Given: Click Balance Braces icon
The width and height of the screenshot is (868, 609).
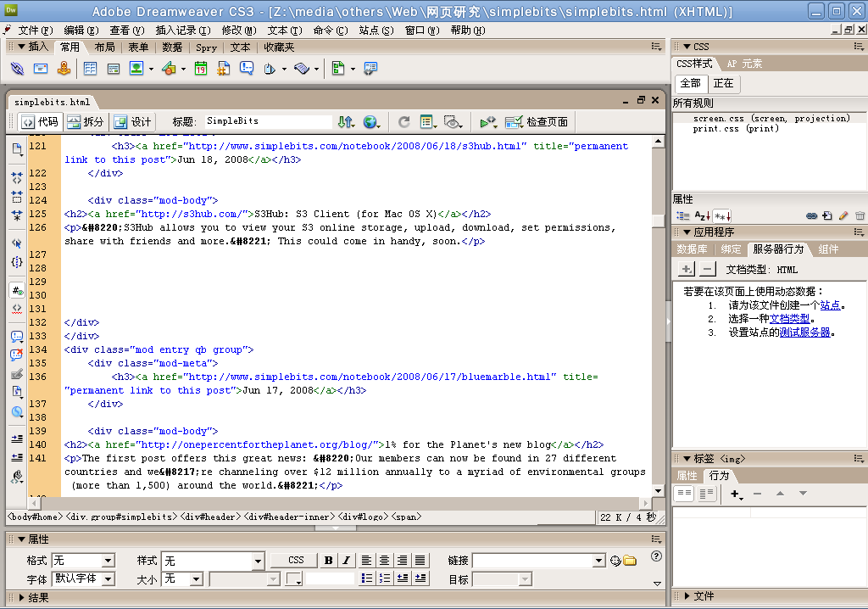Looking at the screenshot, I should tap(17, 261).
